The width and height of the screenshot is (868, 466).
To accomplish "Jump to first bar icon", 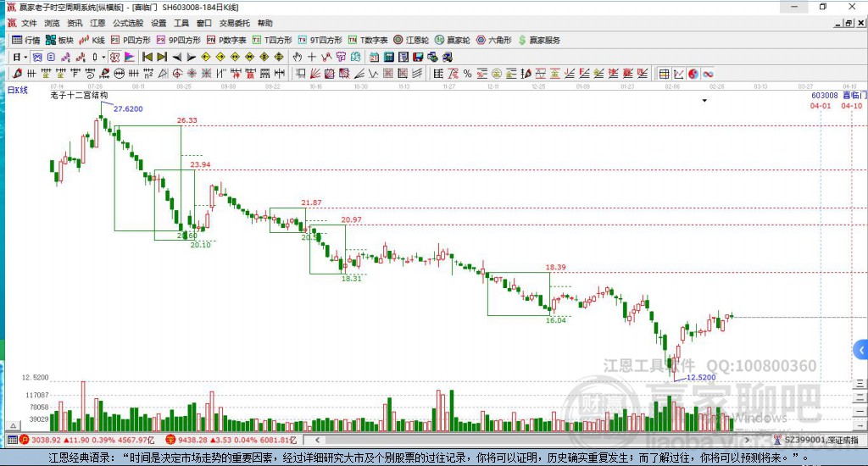I will (147, 57).
